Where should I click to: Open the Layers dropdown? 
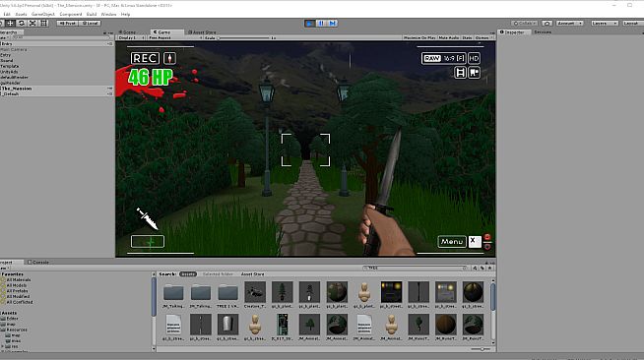[x=605, y=24]
